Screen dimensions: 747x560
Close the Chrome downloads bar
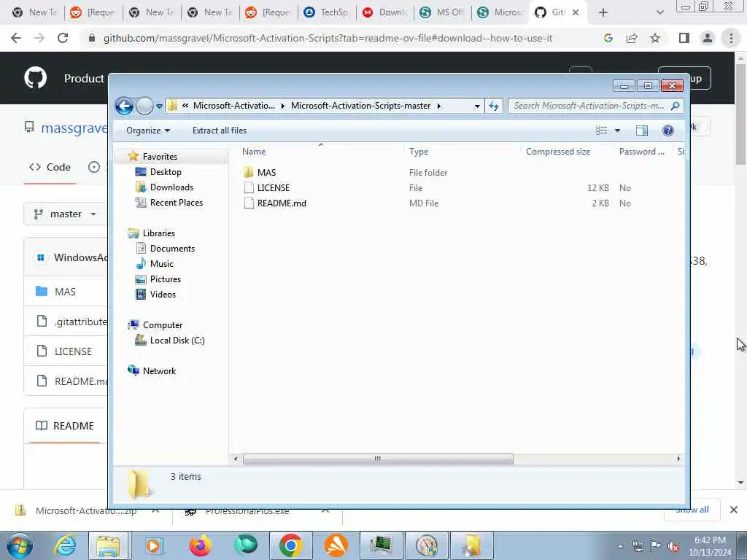(734, 510)
